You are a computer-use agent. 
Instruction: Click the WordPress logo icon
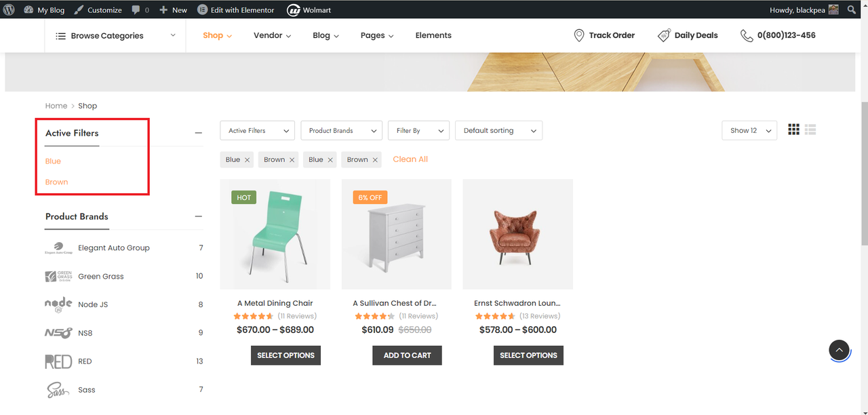coord(9,9)
